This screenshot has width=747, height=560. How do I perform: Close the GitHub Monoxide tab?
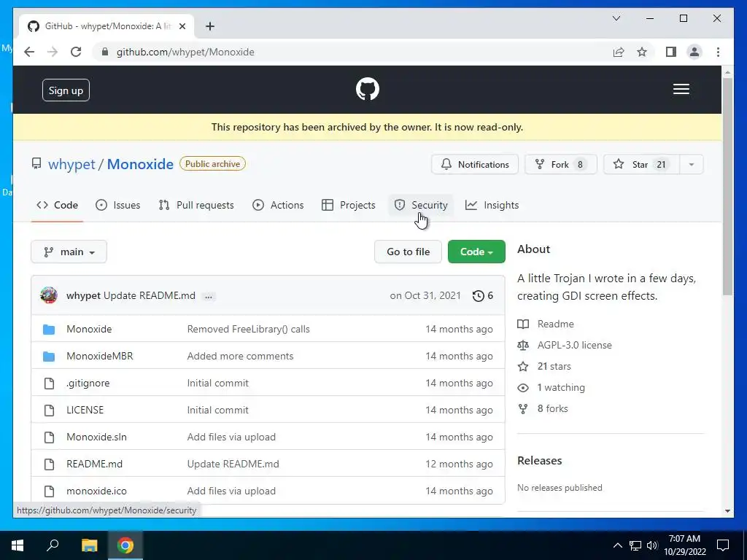[x=182, y=26]
